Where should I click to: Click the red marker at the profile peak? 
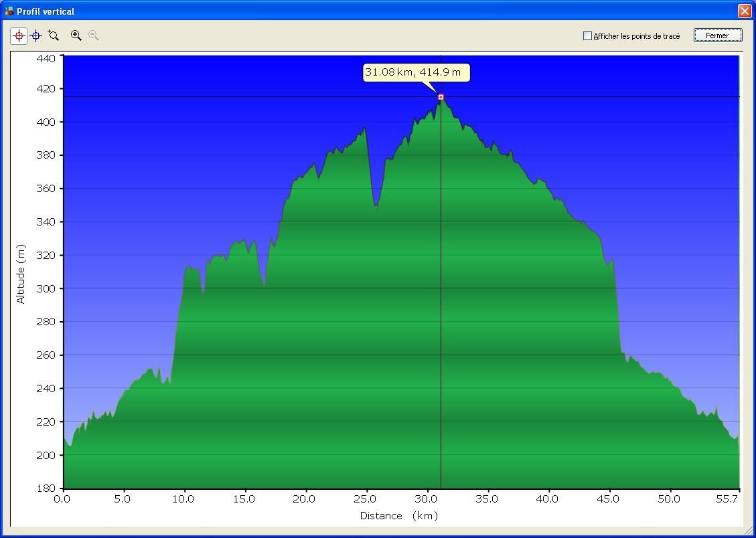441,97
